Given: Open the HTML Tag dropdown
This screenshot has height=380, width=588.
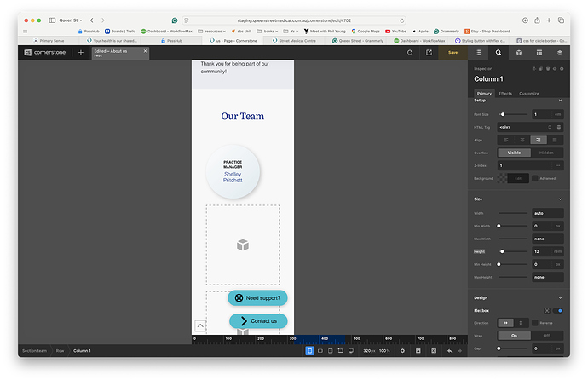Looking at the screenshot, I should 530,127.
